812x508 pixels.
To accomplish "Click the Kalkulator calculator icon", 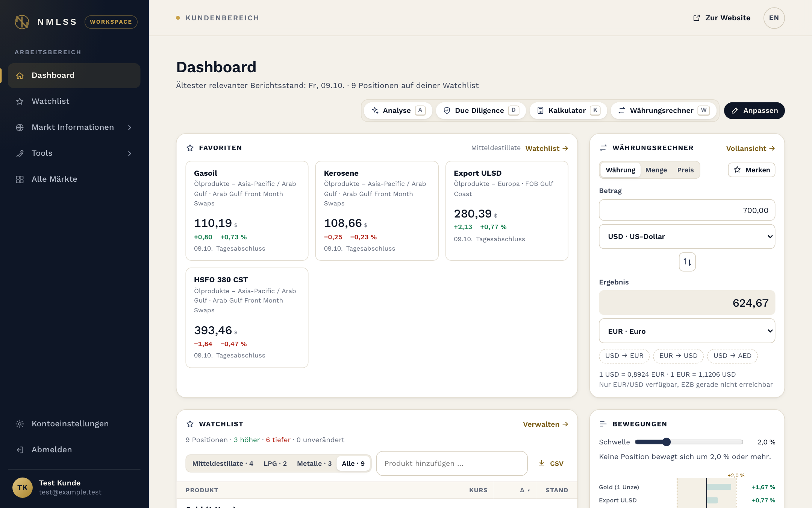I will [541, 110].
